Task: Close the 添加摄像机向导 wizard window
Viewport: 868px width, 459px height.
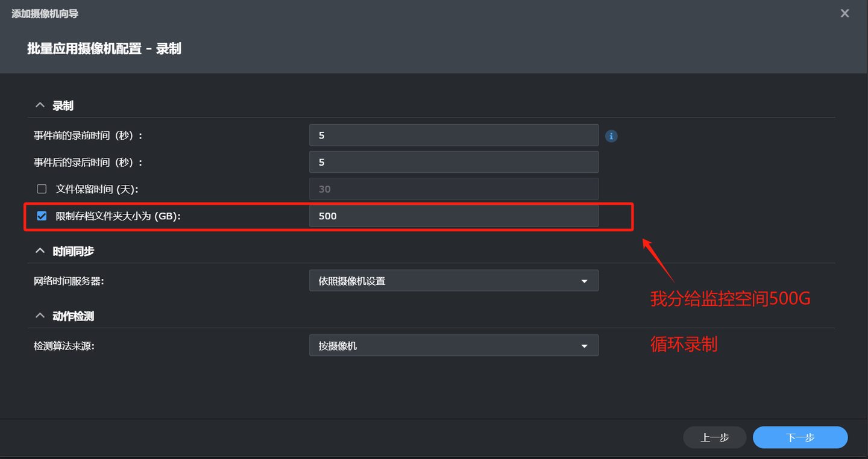Action: coord(844,13)
